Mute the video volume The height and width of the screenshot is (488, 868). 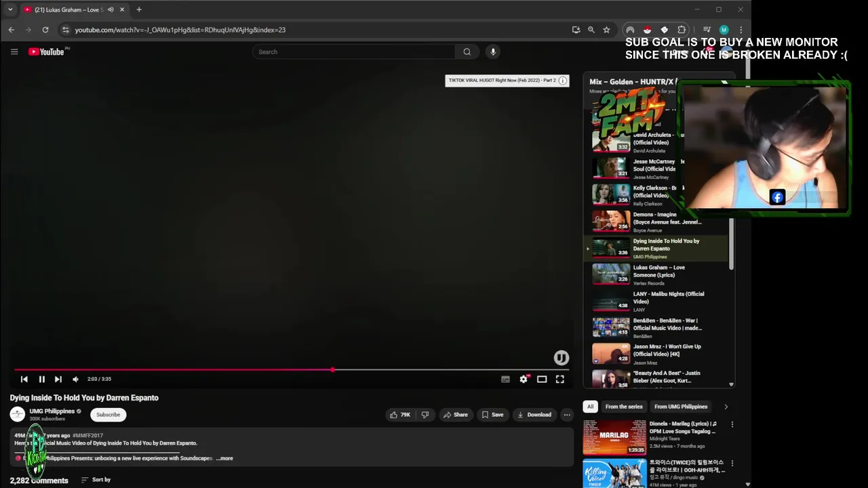pyautogui.click(x=75, y=379)
